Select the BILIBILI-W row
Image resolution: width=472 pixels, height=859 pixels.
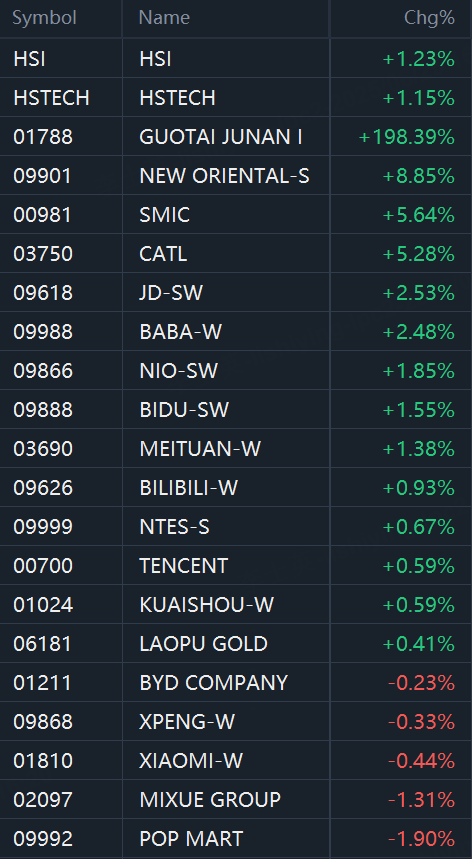pyautogui.click(x=236, y=488)
